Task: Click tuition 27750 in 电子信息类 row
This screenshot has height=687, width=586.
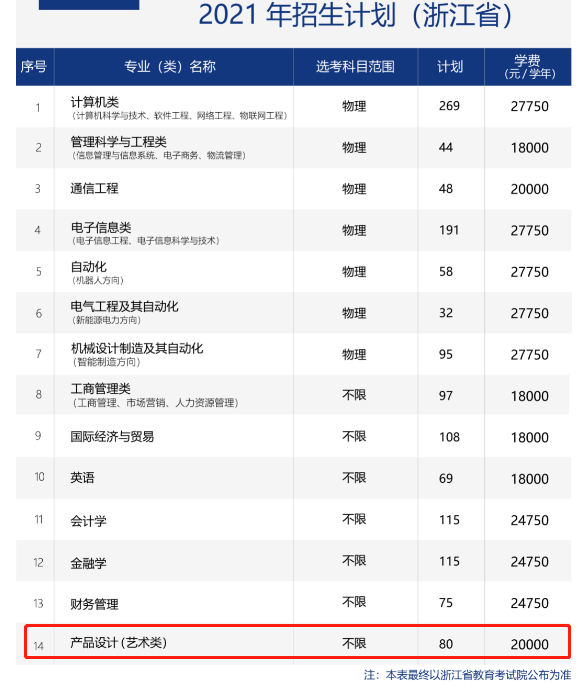Action: pos(529,230)
